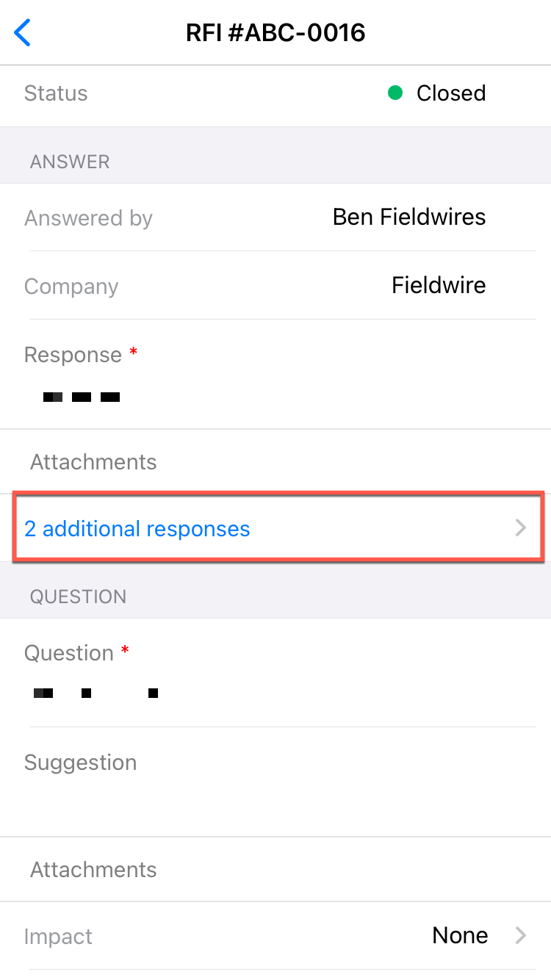Click the green status dot next to Closed
Viewport: 551px width, 980px height.
click(395, 93)
